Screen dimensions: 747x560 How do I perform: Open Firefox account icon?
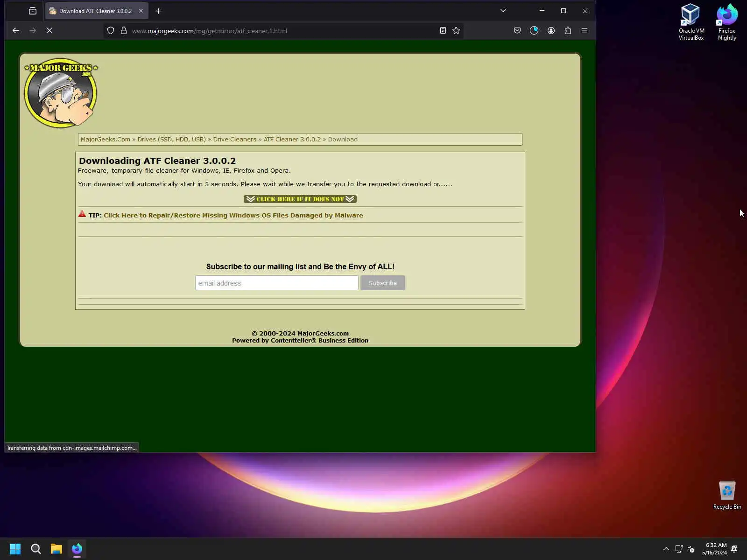click(551, 30)
